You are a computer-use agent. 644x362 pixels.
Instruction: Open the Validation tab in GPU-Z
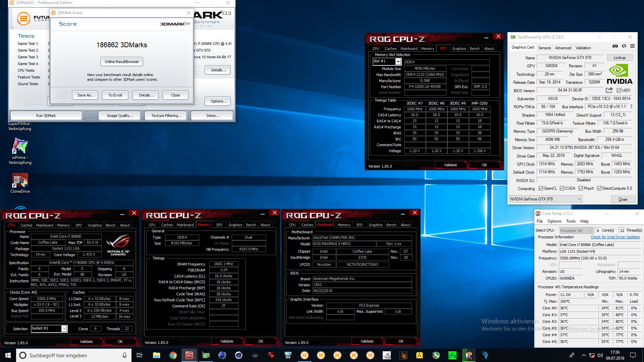[583, 48]
